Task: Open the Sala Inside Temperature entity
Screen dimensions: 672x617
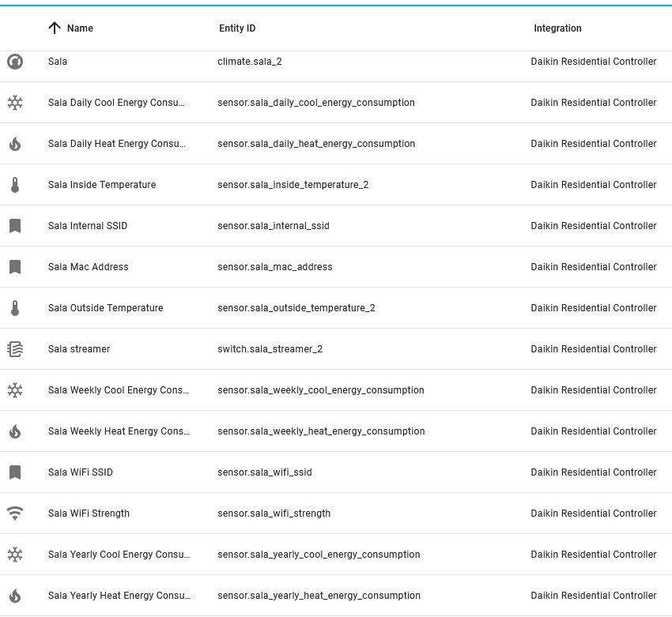Action: [102, 184]
